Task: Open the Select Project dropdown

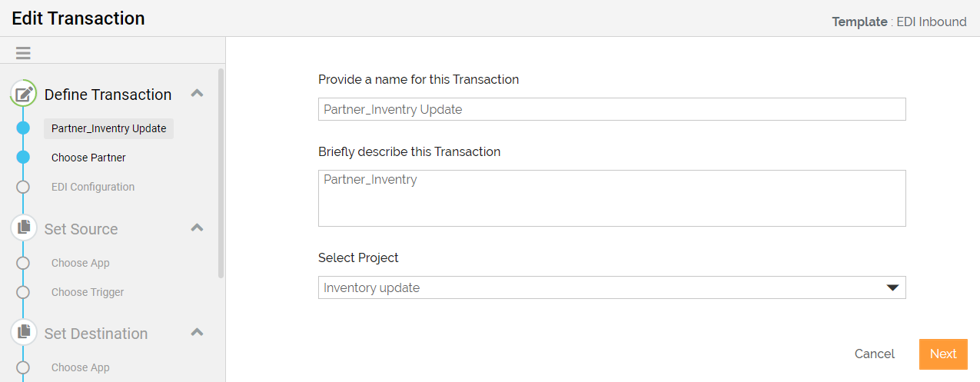Action: point(612,287)
